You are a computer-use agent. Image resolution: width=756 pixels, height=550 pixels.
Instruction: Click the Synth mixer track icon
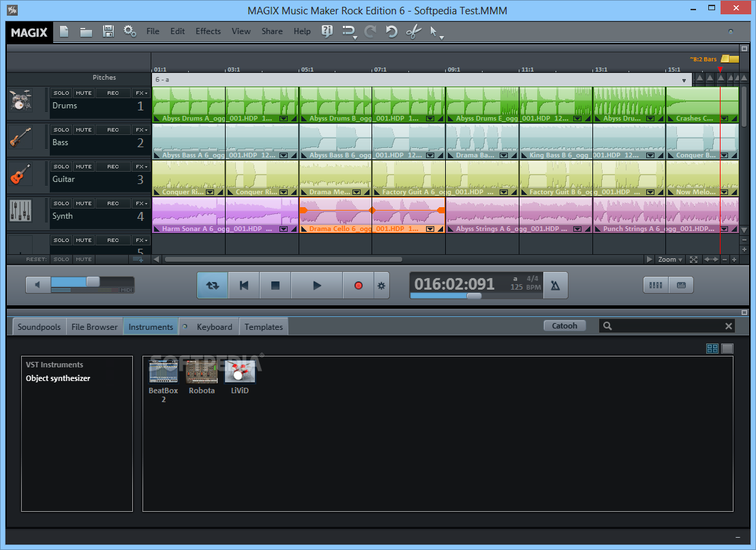[x=20, y=211]
